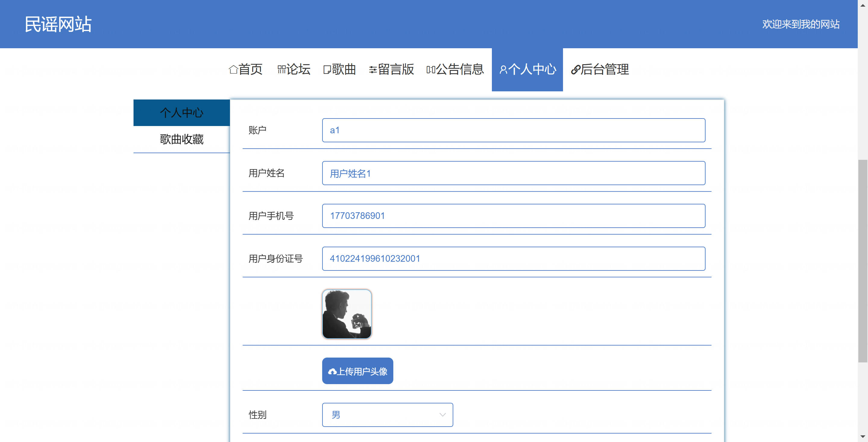Click the forum grid icon beside 论坛
The width and height of the screenshot is (868, 442).
tap(281, 70)
